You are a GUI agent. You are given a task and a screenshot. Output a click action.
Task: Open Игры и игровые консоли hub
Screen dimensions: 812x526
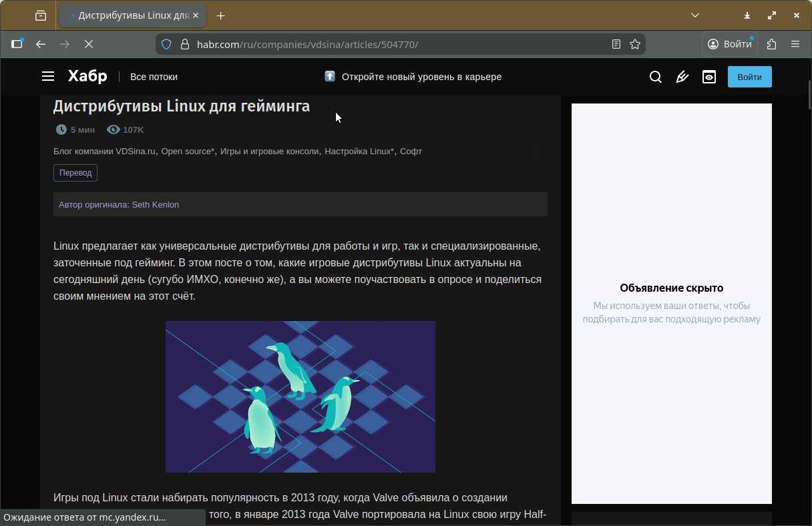coord(270,152)
